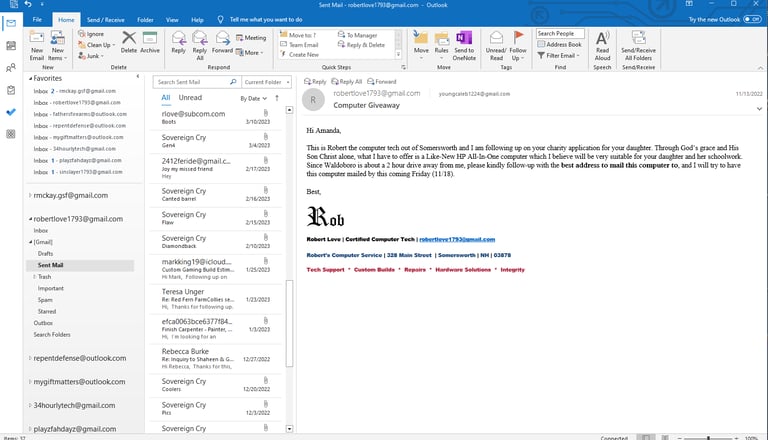This screenshot has height=440, width=768.
Task: Open the Teresa Unger message
Action: (x=216, y=299)
